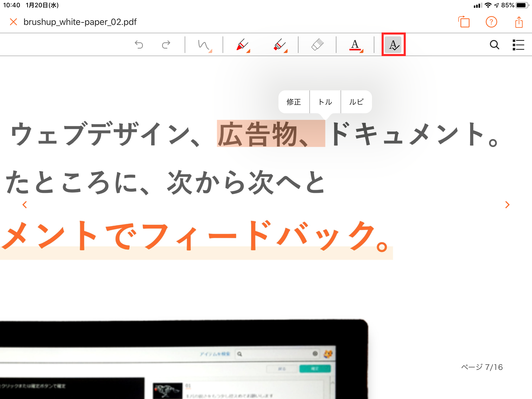Viewport: 532px width, 399px height.
Task: Tap the redo arrow icon
Action: click(x=166, y=45)
